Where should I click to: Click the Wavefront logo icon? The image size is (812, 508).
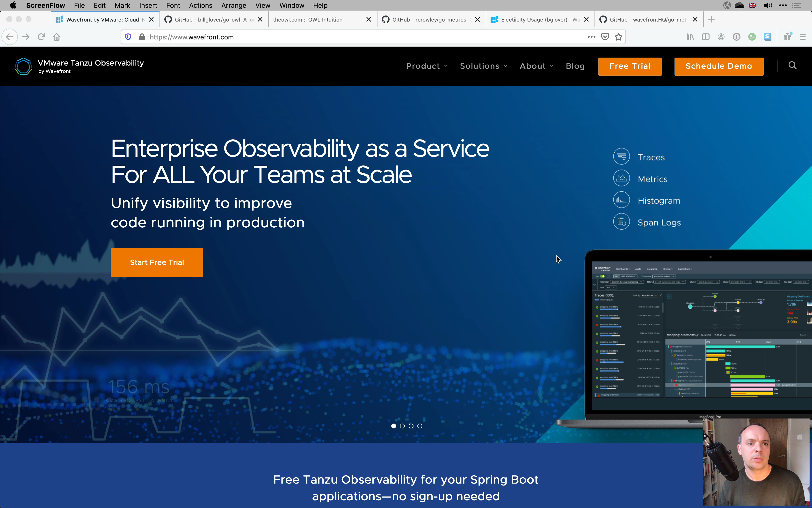23,66
